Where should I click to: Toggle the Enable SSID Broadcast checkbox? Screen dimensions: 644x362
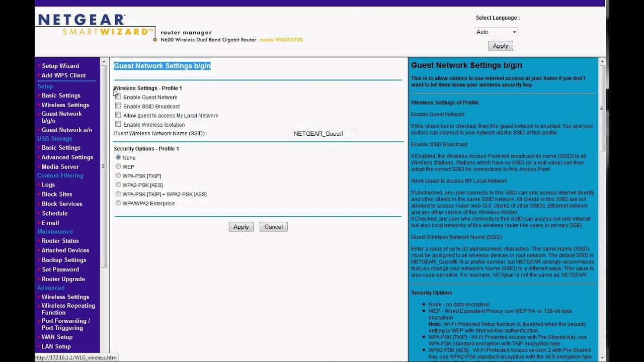118,106
